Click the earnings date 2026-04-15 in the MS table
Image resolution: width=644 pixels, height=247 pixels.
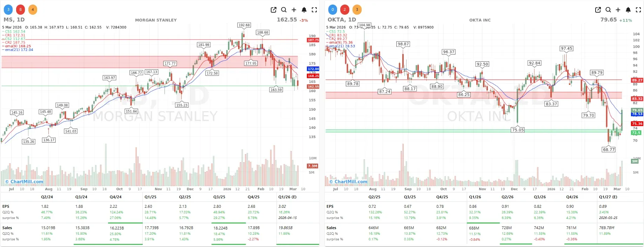(x=288, y=218)
